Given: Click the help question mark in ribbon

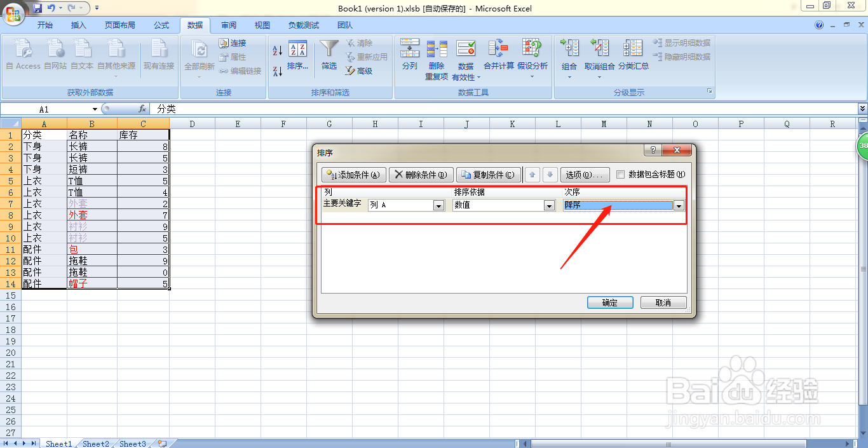Looking at the screenshot, I should pyautogui.click(x=819, y=25).
